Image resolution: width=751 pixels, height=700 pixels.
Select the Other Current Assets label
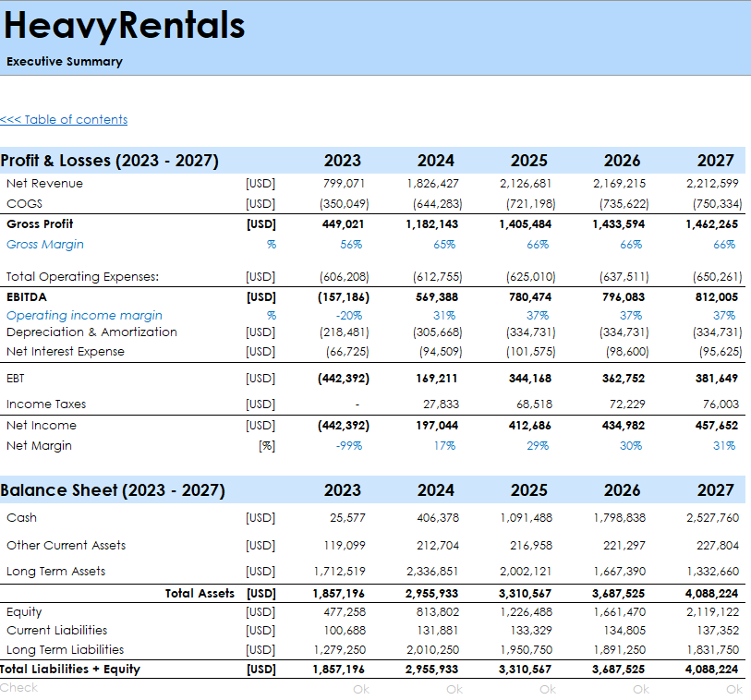pyautogui.click(x=67, y=546)
